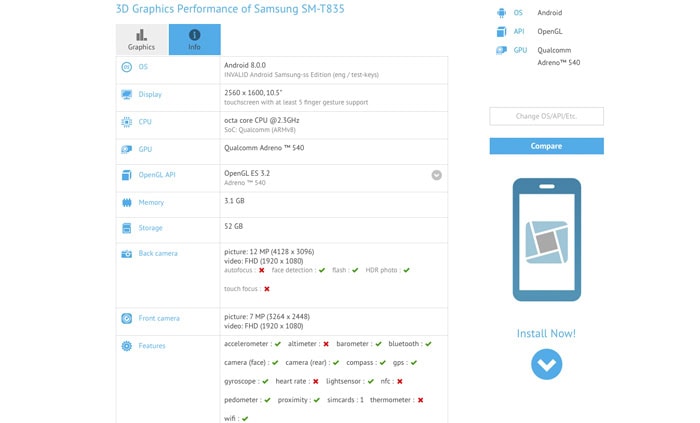Screen dimensions: 700x423
Task: Select the Features label
Action: tap(152, 346)
